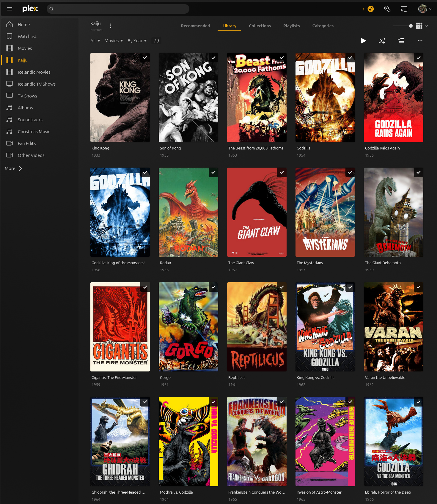Click the Icelandic Movies film icon
Screen dimensions: 437x504
pyautogui.click(x=10, y=72)
